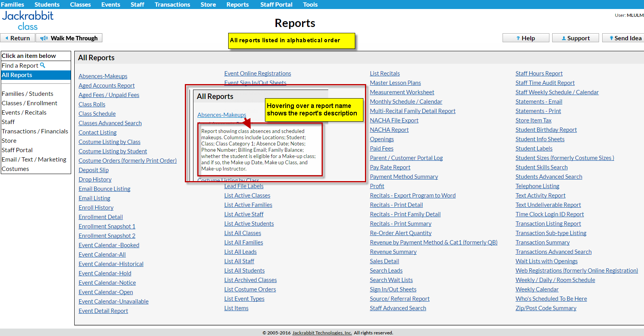
Task: Open Wait Lists with Openings report
Action: [x=546, y=261]
